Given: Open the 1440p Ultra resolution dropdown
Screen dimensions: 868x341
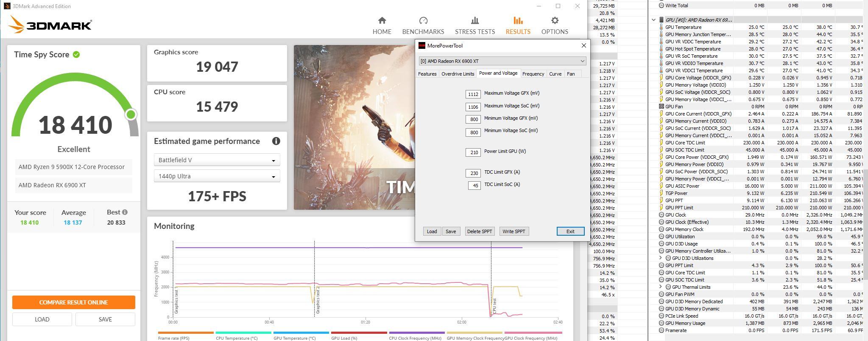Looking at the screenshot, I should pyautogui.click(x=217, y=176).
